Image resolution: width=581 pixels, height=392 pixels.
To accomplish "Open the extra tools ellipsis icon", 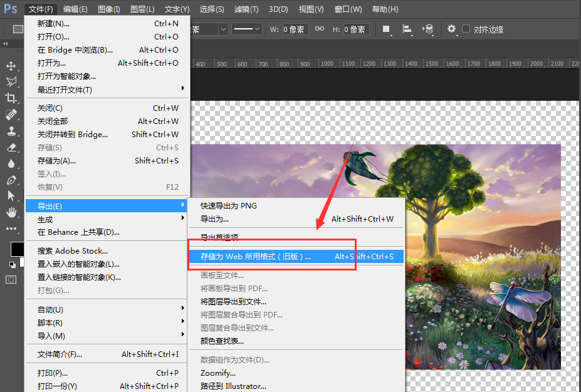I will pyautogui.click(x=12, y=230).
